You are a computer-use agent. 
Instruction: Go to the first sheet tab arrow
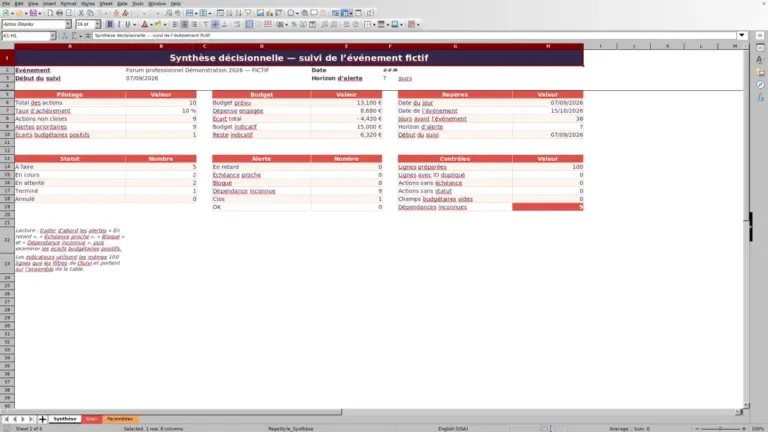(6, 419)
